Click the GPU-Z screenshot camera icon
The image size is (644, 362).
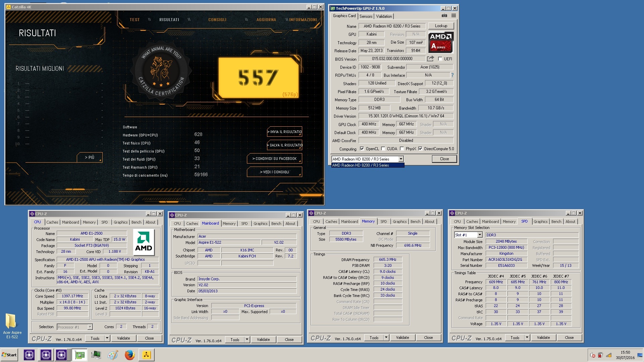(x=444, y=15)
